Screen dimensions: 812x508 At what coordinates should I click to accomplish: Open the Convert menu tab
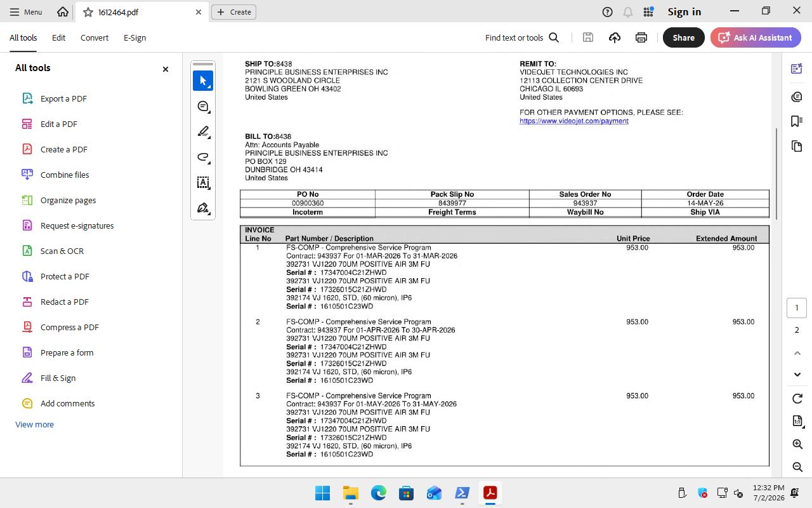coord(95,37)
